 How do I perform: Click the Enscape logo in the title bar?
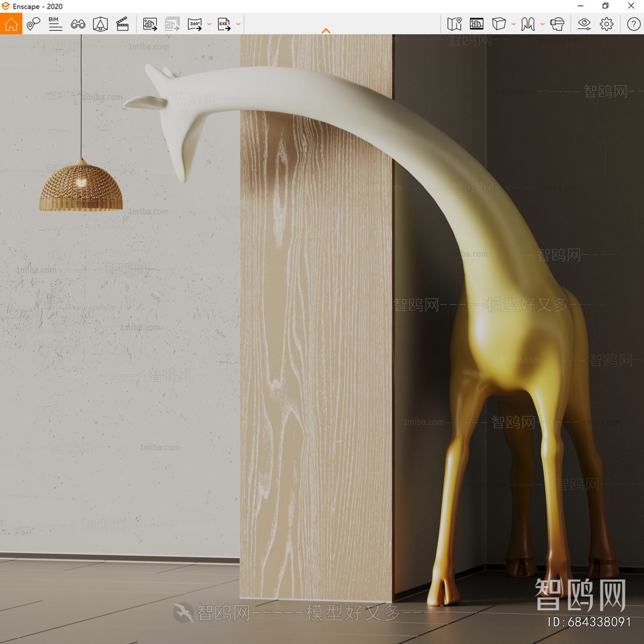point(6,6)
